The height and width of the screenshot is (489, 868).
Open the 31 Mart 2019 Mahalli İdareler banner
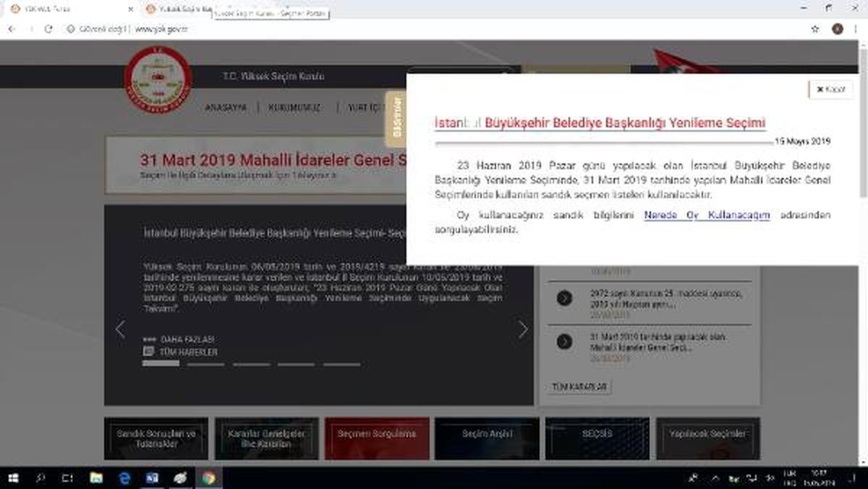pos(256,166)
